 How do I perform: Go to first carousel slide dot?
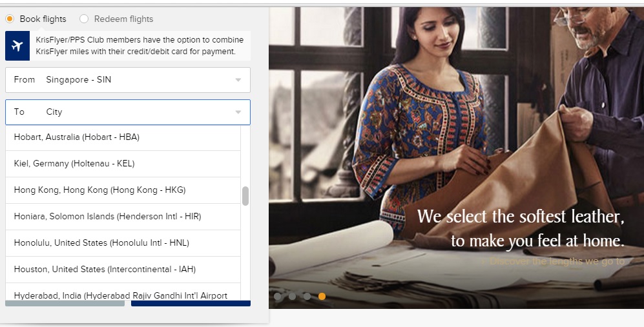tap(278, 296)
